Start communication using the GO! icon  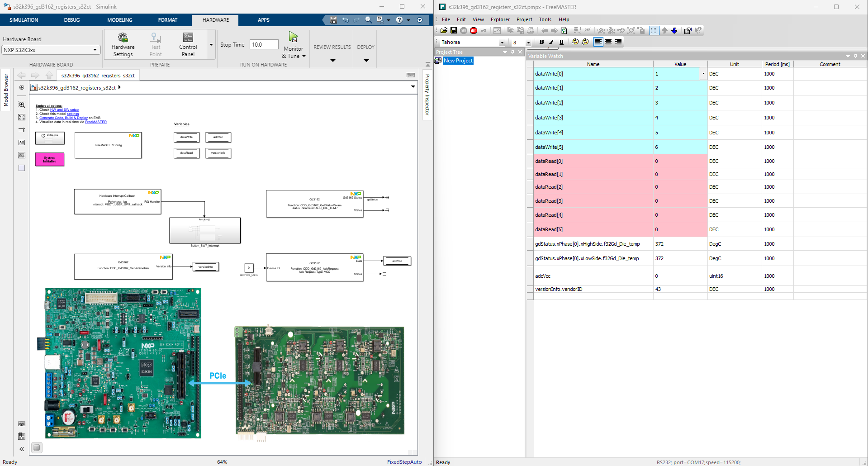(463, 30)
